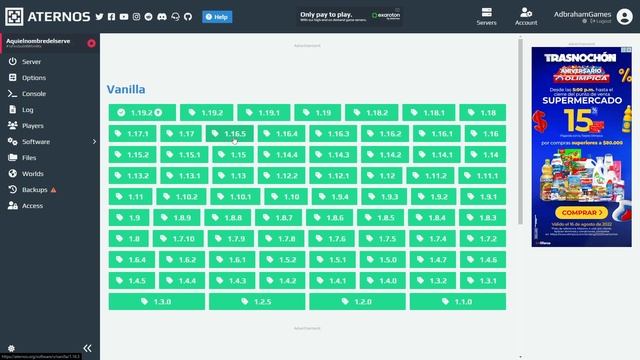Select installed version 1.19.2 with checkmark

click(142, 113)
